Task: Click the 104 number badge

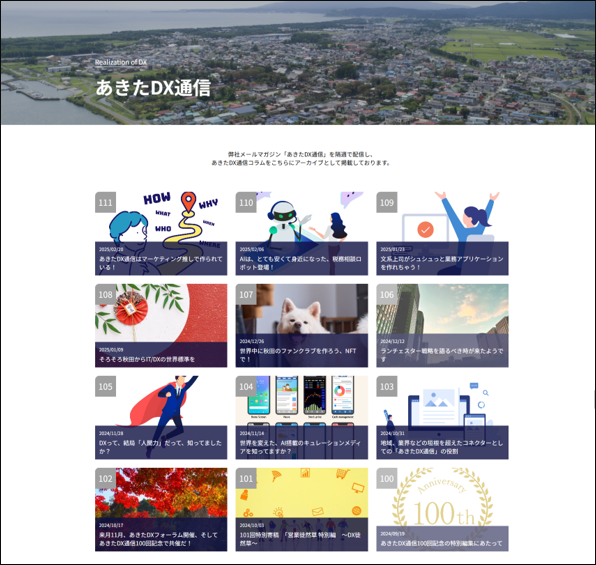Action: point(246,386)
